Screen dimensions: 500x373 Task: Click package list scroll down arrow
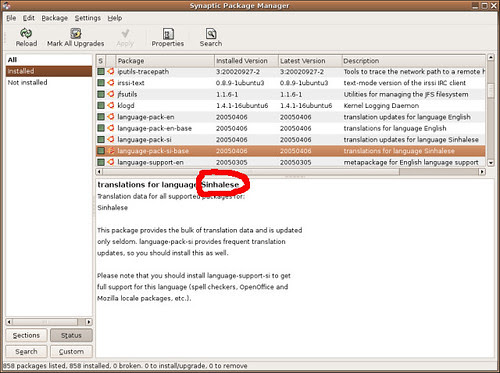point(491,163)
